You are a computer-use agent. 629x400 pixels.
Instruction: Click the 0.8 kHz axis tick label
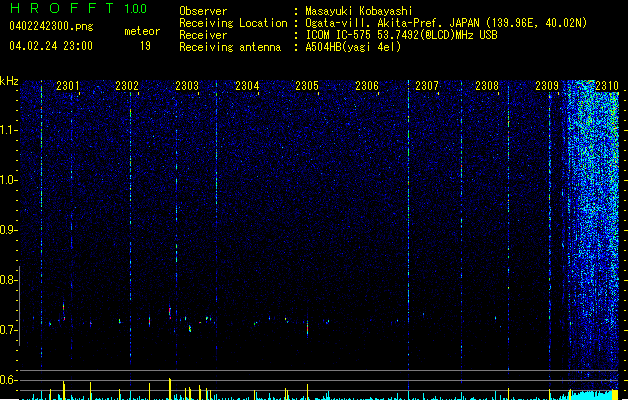[x=9, y=280]
